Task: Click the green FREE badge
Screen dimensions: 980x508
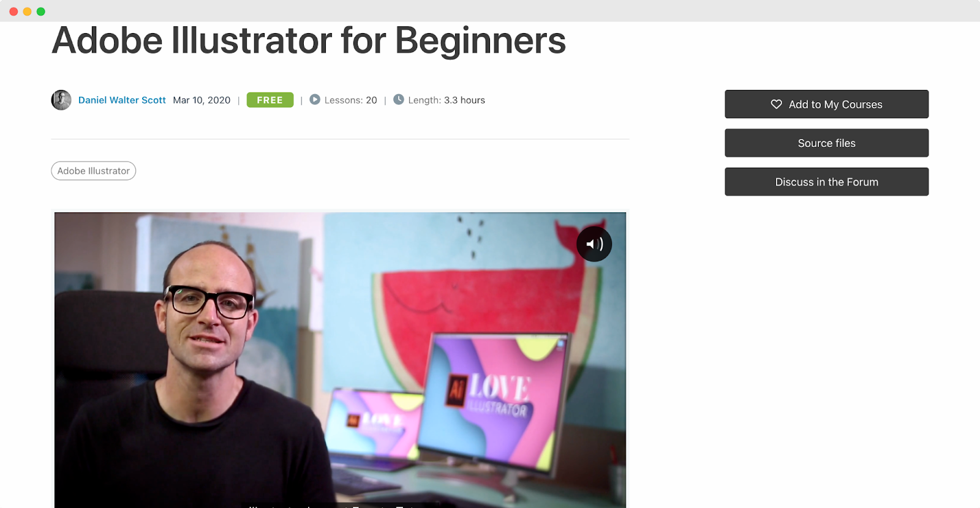Action: pos(270,100)
